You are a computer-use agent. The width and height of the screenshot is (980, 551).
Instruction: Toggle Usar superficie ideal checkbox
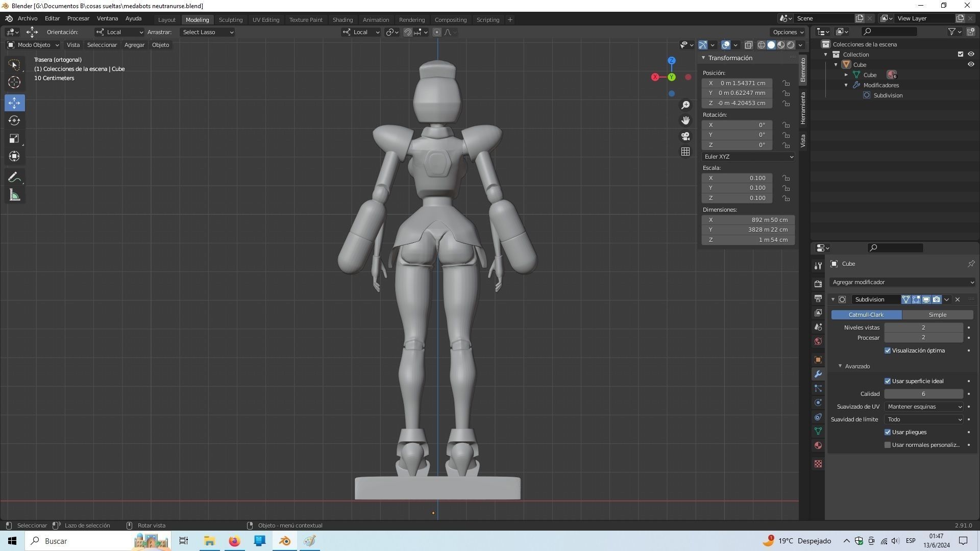coord(888,381)
